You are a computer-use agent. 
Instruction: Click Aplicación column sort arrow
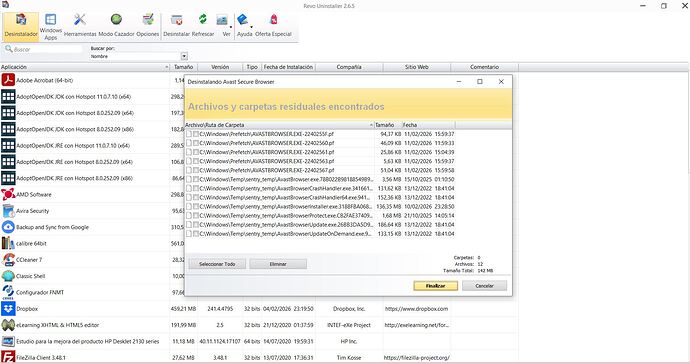pyautogui.click(x=167, y=67)
